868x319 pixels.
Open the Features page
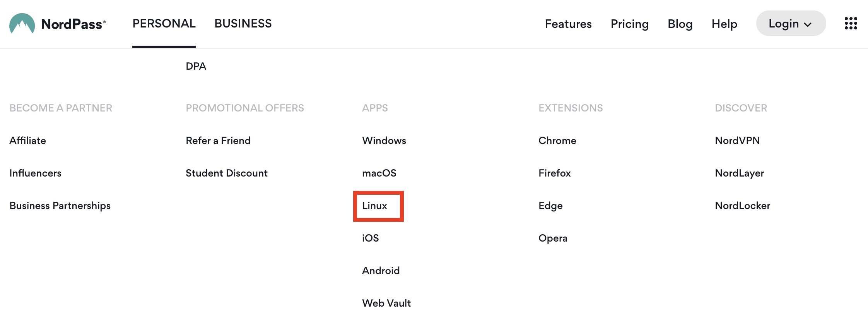[x=568, y=24]
